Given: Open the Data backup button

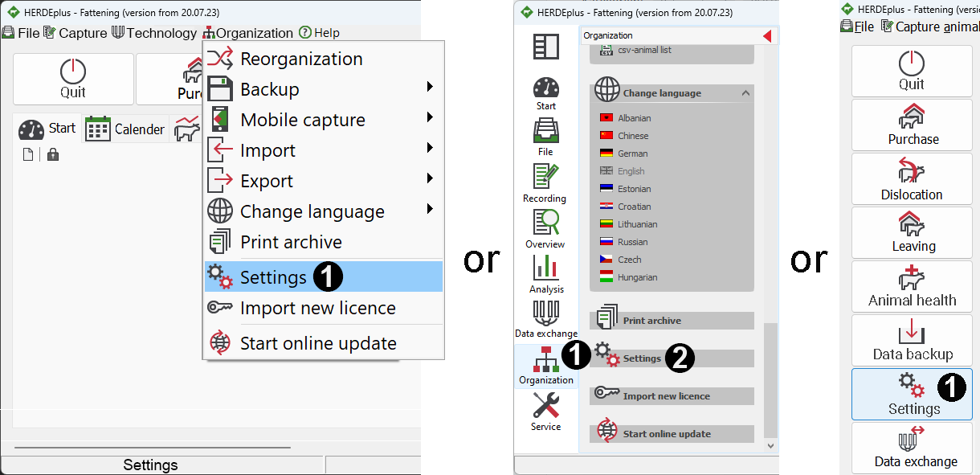Looking at the screenshot, I should click(912, 340).
